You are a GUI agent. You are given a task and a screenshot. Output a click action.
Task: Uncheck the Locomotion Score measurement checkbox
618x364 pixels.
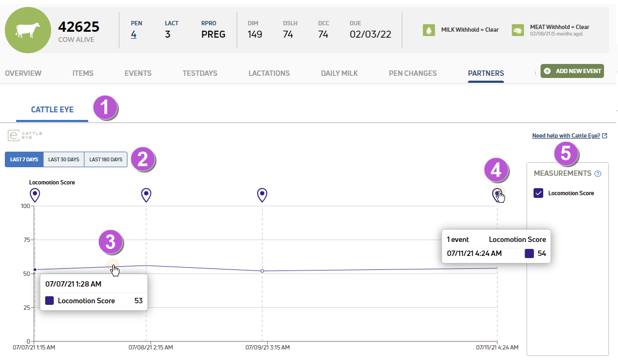(538, 193)
